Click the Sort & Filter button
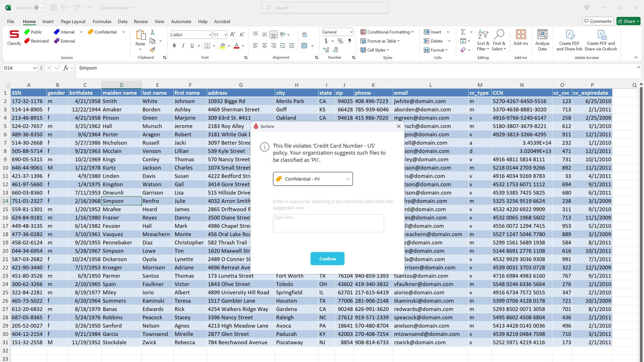This screenshot has height=362, width=644. [x=483, y=40]
